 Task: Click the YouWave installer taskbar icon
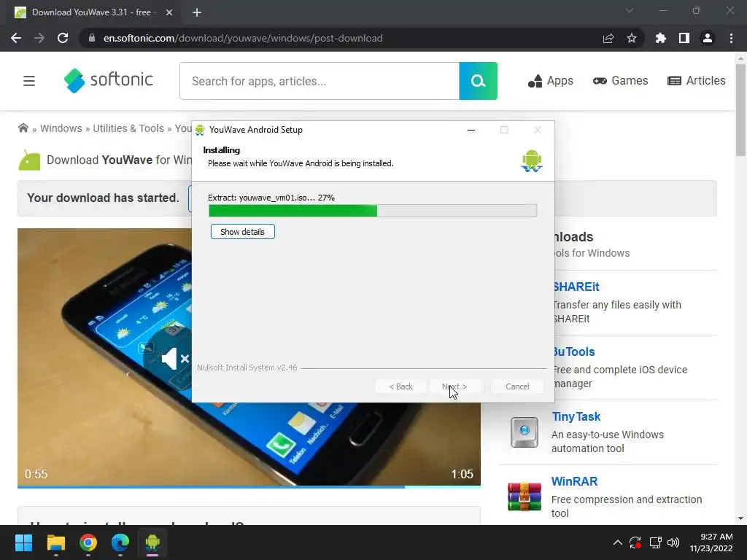click(152, 542)
